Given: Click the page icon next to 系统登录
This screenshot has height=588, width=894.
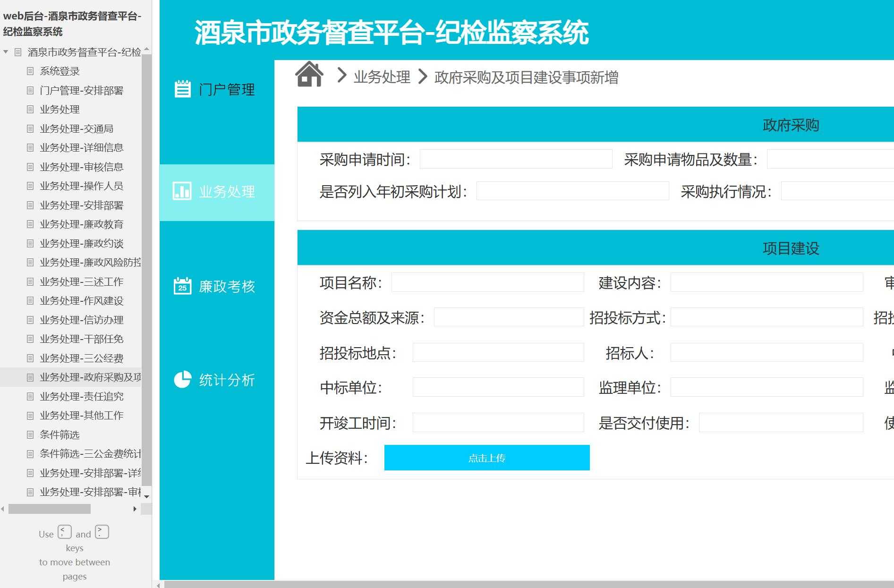Looking at the screenshot, I should click(x=30, y=71).
